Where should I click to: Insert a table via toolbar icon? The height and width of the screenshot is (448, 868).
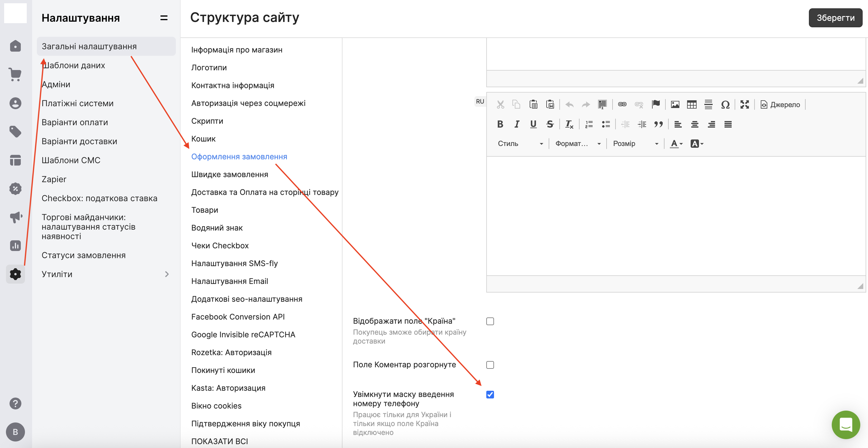[x=692, y=105]
